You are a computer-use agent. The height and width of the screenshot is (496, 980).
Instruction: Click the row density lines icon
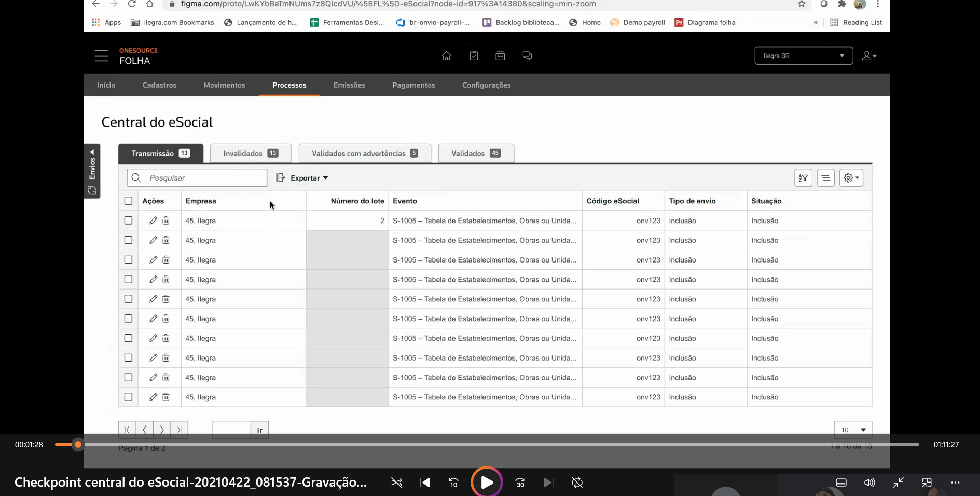[x=825, y=178]
